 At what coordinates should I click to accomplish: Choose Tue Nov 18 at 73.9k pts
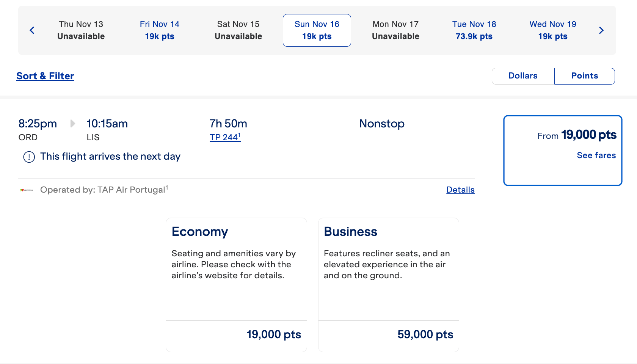click(x=474, y=30)
